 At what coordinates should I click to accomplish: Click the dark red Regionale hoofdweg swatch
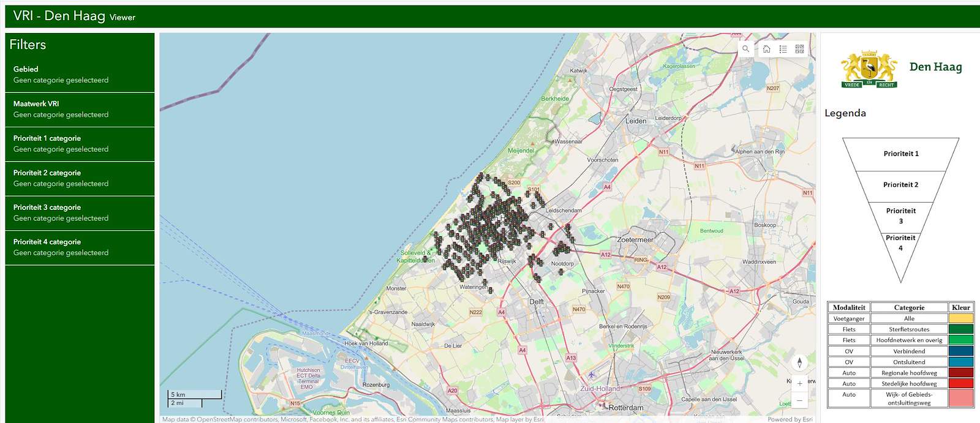tap(960, 373)
